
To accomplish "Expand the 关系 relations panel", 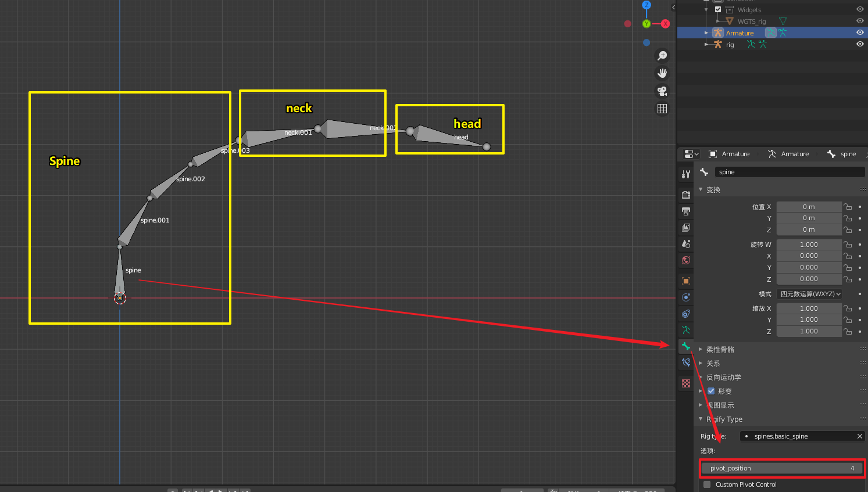I will 701,363.
